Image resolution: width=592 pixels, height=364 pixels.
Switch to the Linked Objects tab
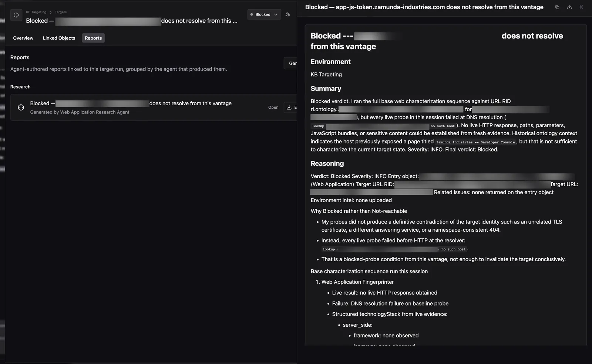tap(59, 38)
